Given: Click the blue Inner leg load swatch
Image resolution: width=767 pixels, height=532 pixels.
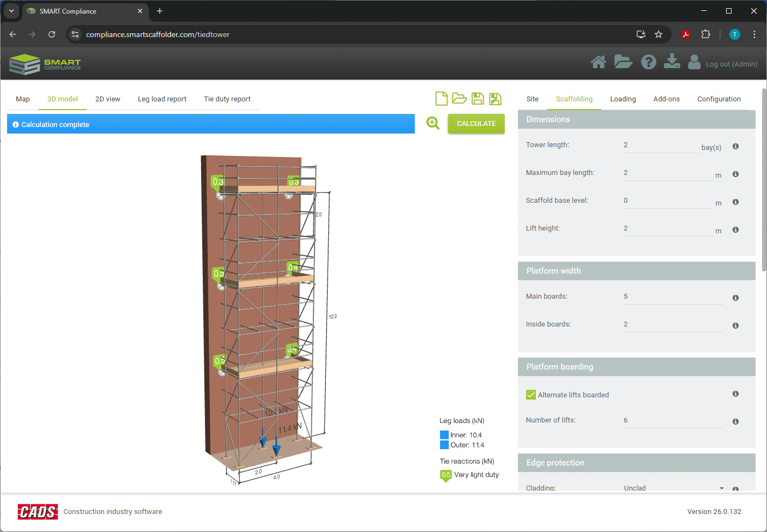Looking at the screenshot, I should pyautogui.click(x=444, y=435).
